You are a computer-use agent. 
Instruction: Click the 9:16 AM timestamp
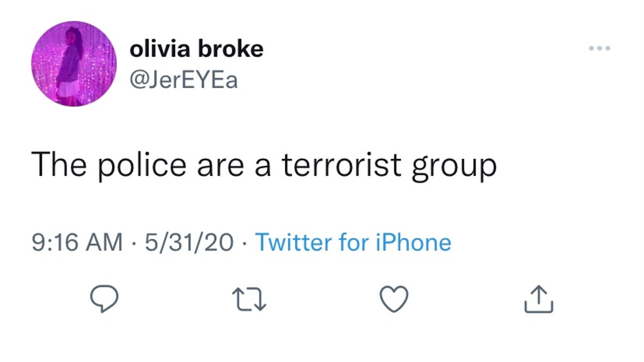pos(76,242)
